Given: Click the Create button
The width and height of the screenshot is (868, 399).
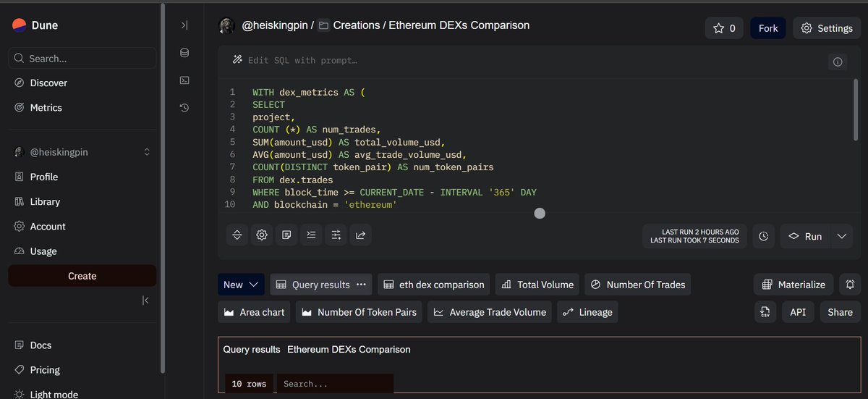Looking at the screenshot, I should [x=82, y=276].
